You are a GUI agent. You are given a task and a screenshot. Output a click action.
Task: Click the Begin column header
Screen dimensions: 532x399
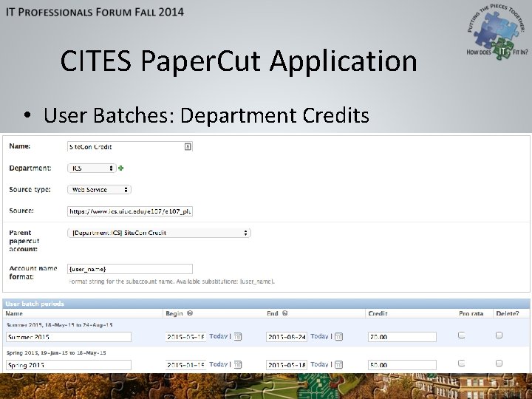(174, 313)
